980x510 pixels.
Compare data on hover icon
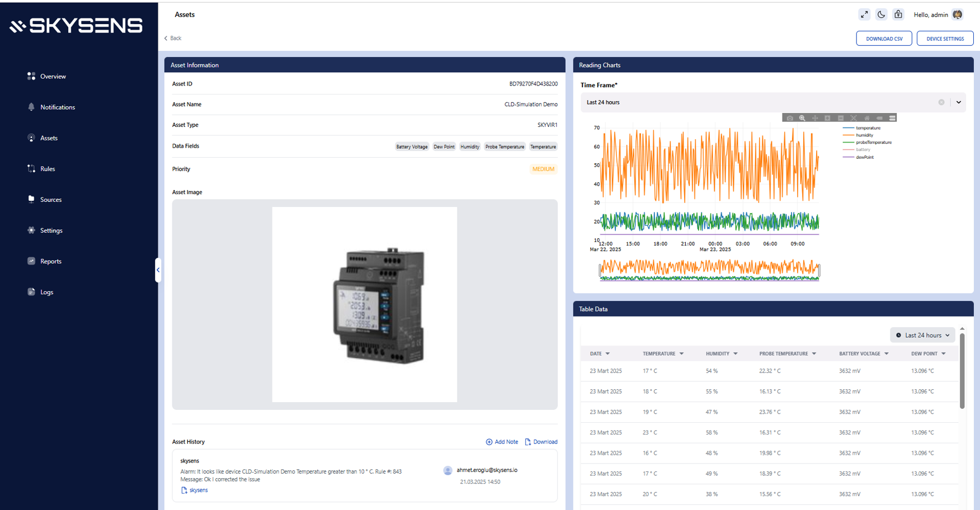pyautogui.click(x=892, y=118)
